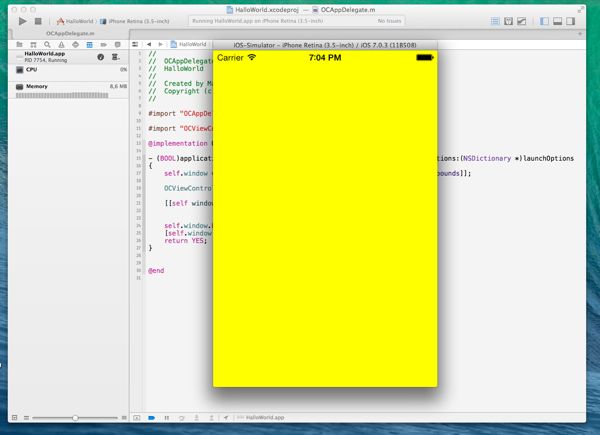
Task: Click the HalloWorld.app process row
Action: 69,57
